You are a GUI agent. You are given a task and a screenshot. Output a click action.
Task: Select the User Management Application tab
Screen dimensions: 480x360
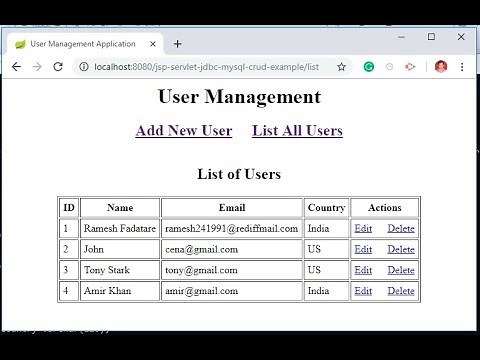pyautogui.click(x=85, y=44)
